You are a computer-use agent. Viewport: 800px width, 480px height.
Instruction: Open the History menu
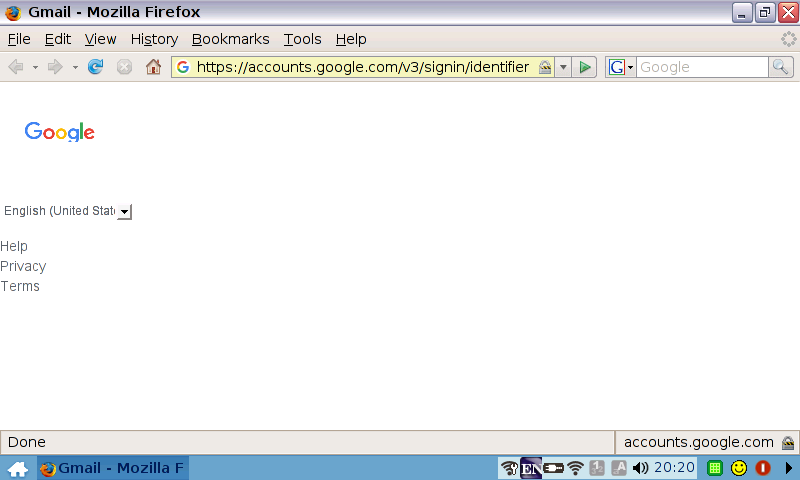[154, 39]
